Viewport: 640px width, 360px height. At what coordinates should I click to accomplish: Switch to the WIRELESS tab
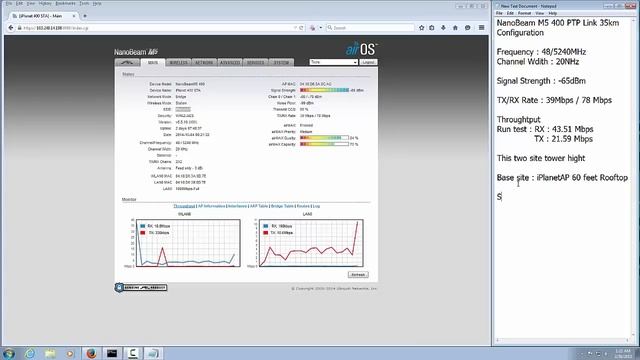point(178,62)
